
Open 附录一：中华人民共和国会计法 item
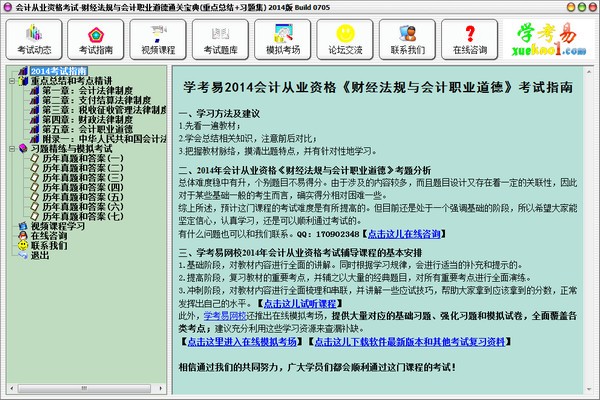point(104,139)
